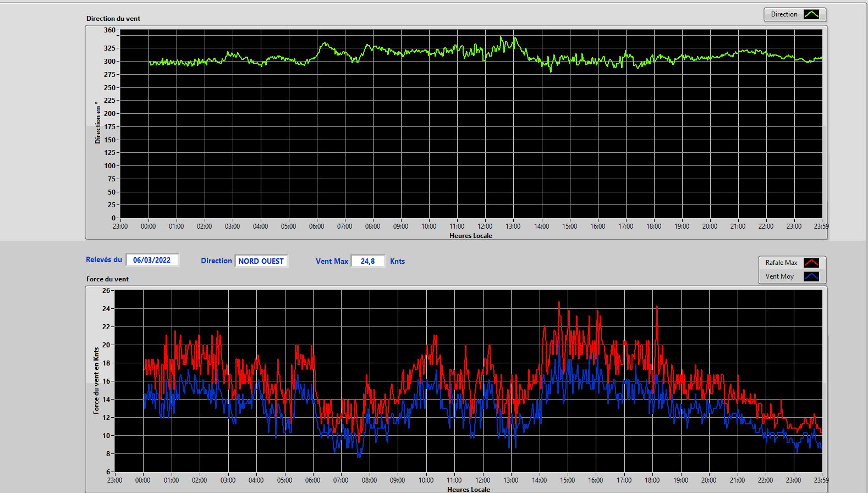Click the Direction legend label

pos(784,14)
